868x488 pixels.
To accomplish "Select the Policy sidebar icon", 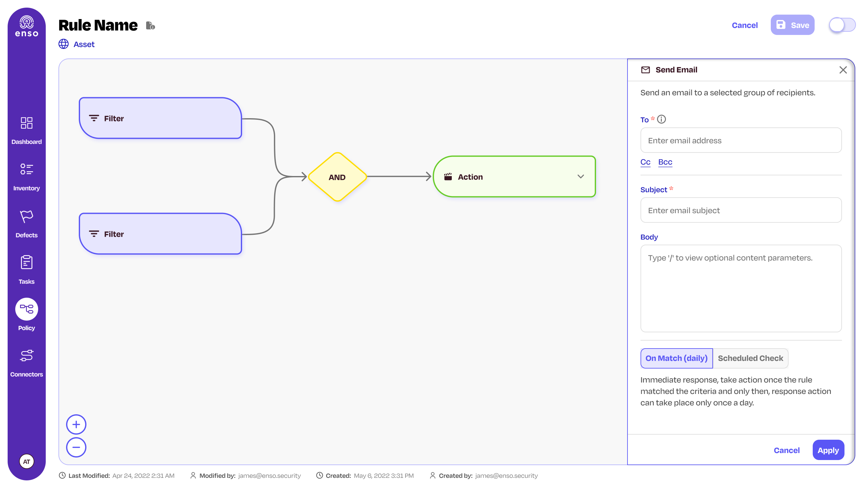I will click(x=27, y=309).
